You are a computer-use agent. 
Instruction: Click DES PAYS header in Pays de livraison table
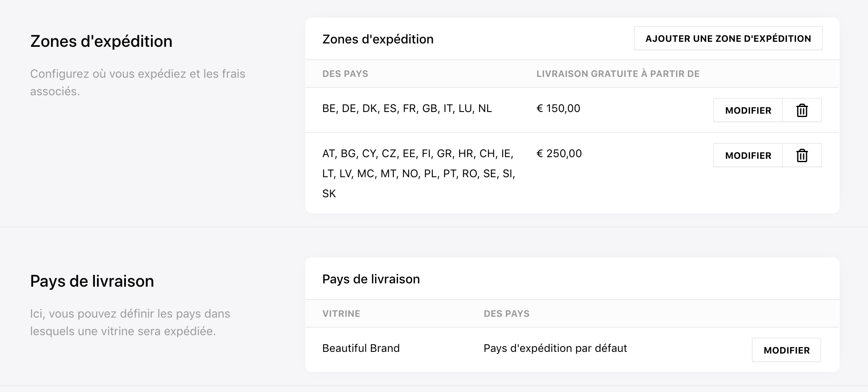(x=506, y=314)
